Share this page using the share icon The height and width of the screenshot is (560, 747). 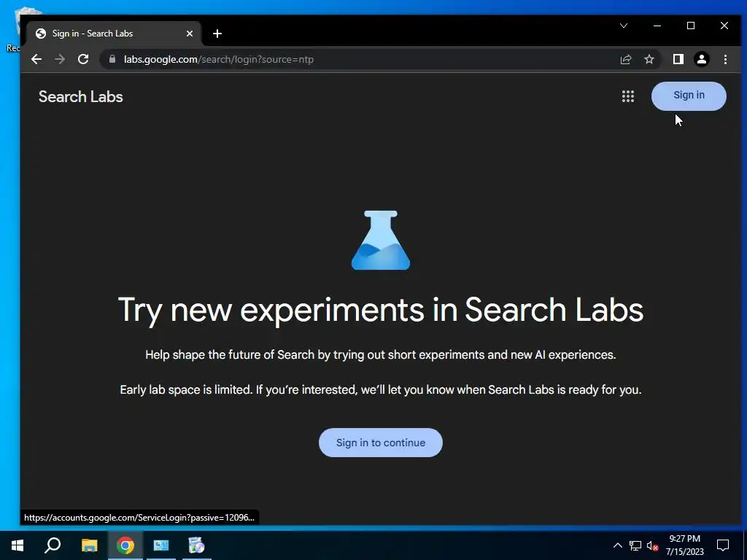625,59
